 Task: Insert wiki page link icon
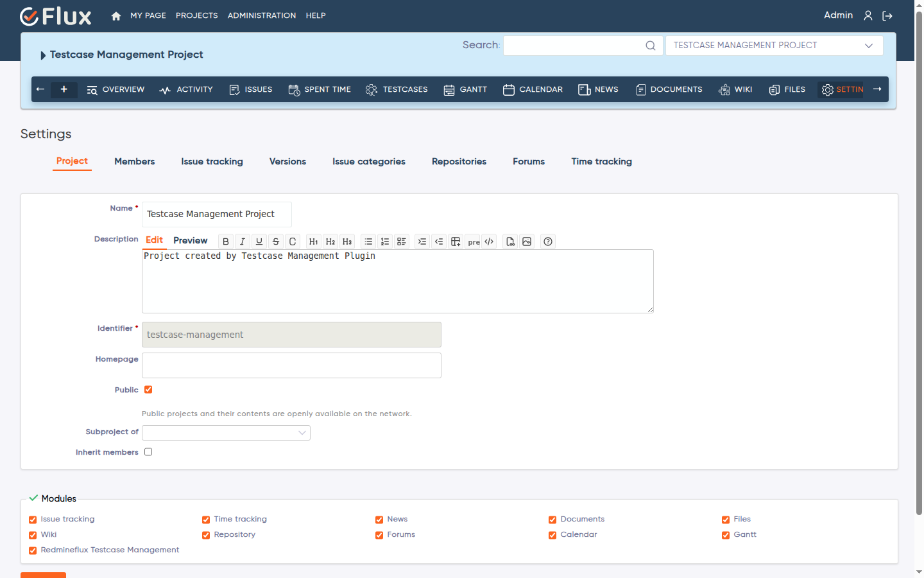[510, 241]
